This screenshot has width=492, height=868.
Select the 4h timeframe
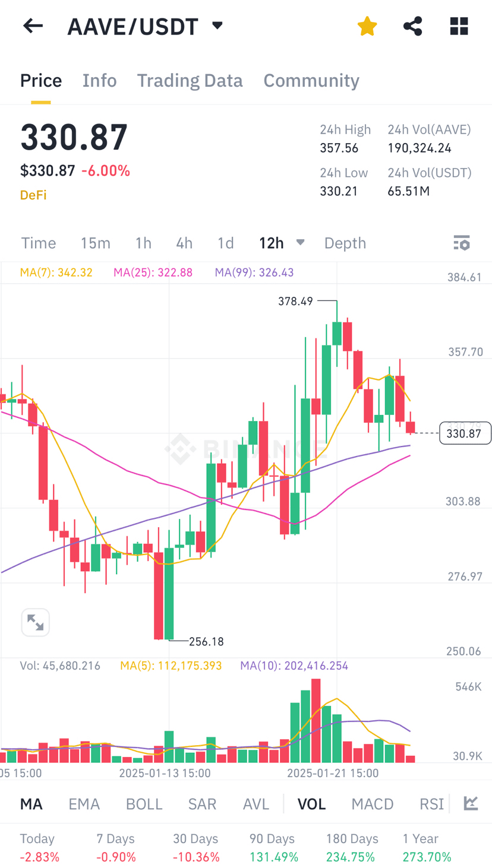click(184, 243)
